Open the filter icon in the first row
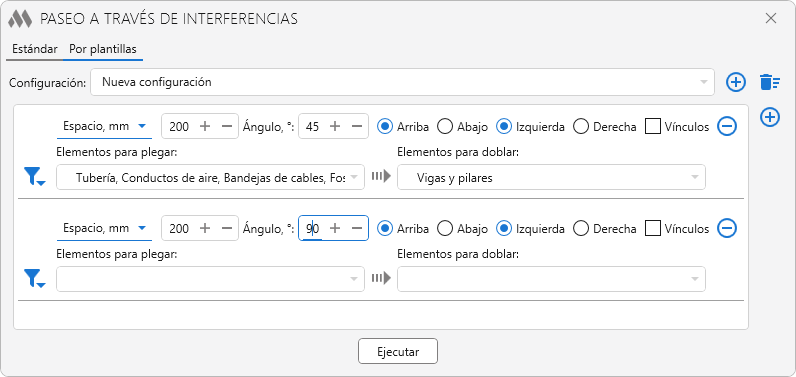The width and height of the screenshot is (796, 377). click(34, 177)
